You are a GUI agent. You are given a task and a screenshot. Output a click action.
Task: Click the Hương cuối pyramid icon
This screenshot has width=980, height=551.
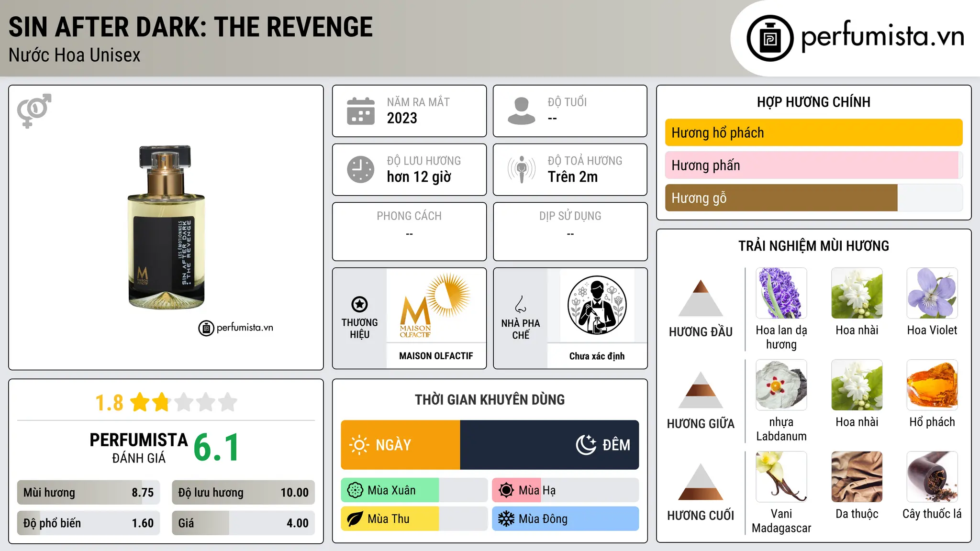(701, 482)
